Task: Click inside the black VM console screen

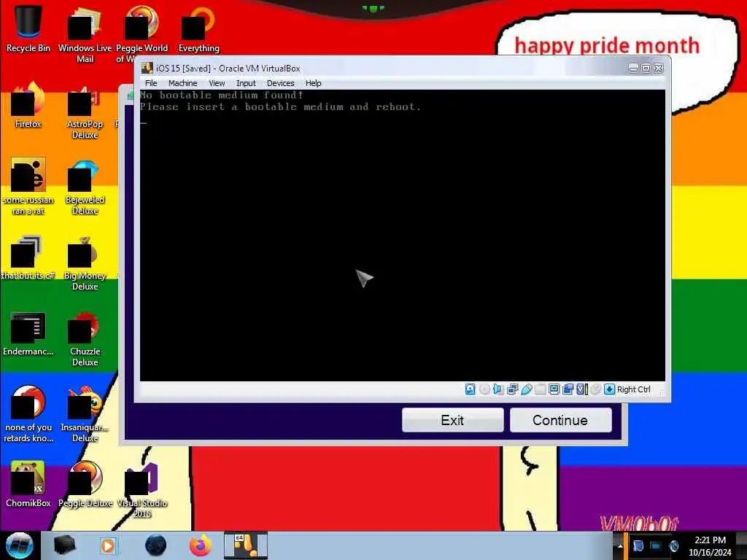Action: tap(402, 236)
